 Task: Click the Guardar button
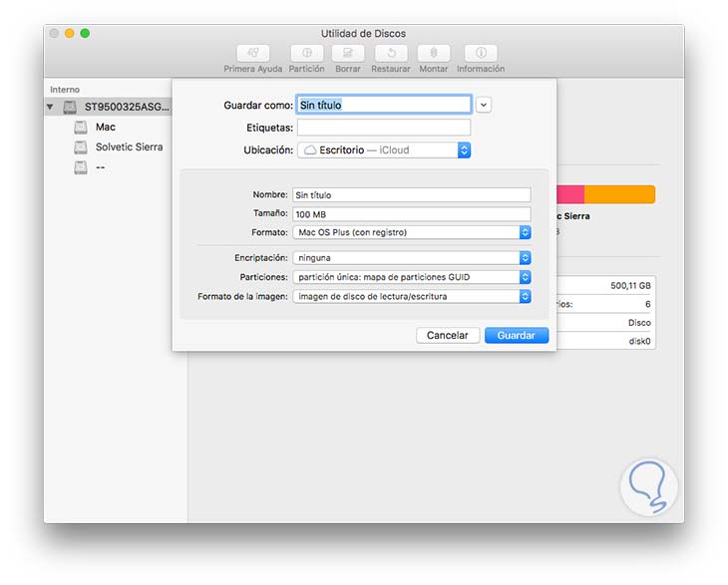[x=517, y=336]
